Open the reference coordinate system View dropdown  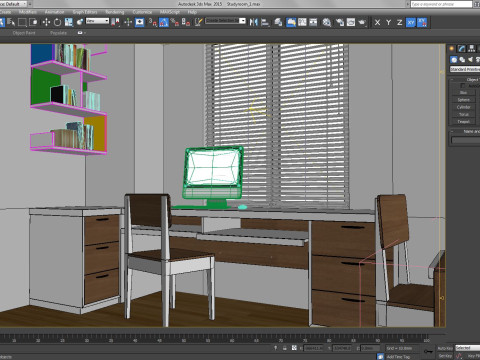click(x=97, y=21)
